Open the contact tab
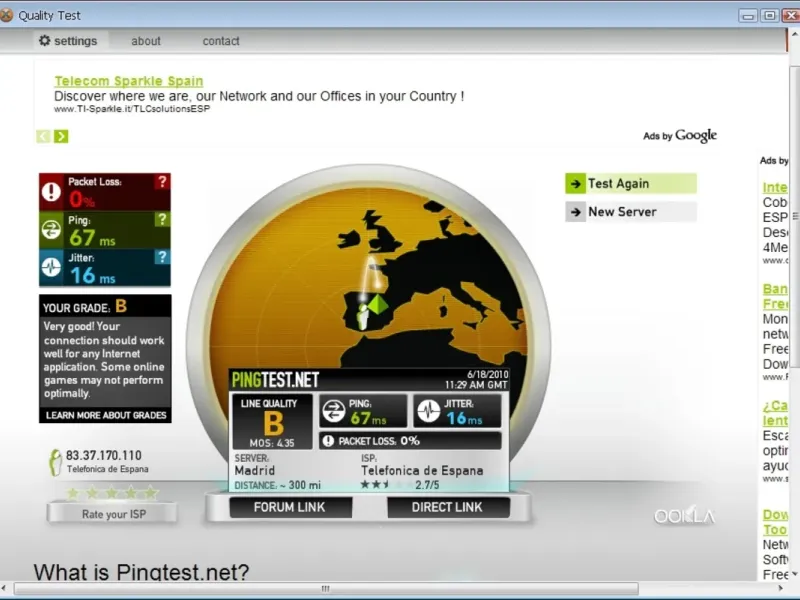 coord(221,41)
